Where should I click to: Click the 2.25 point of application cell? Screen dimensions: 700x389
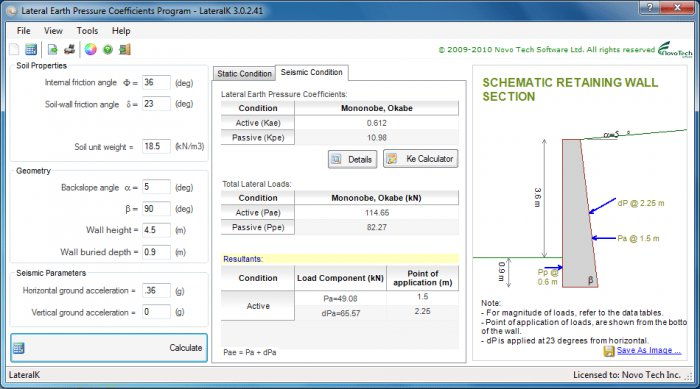click(422, 311)
